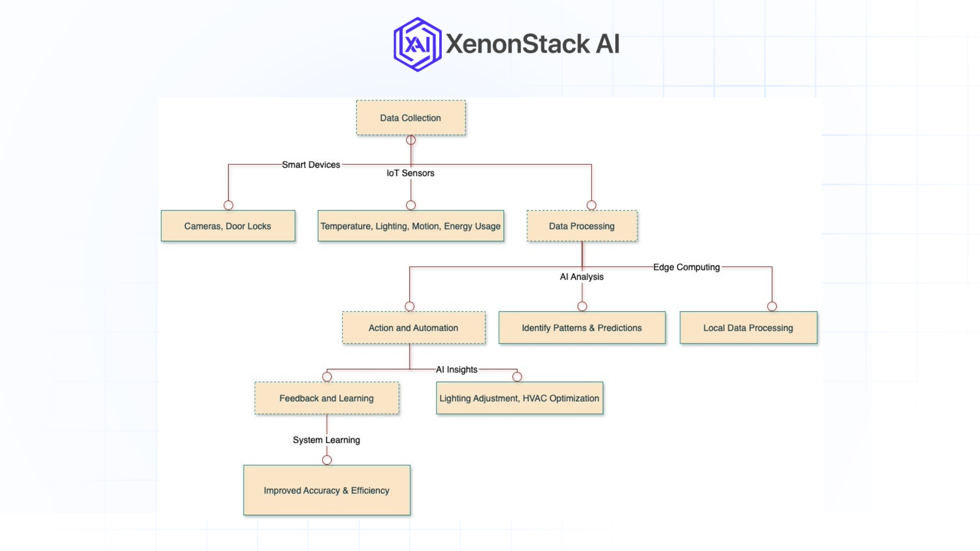Expand the Smart Devices branch label
The width and height of the screenshot is (980, 551).
[311, 165]
